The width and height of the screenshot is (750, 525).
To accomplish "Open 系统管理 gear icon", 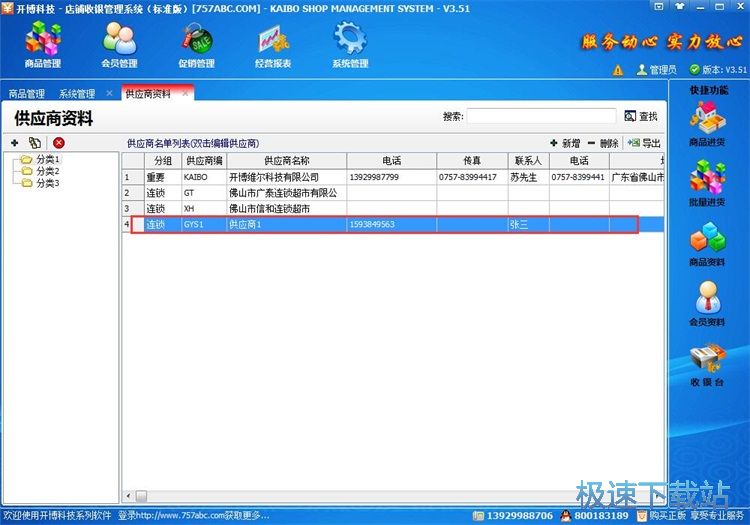I will tap(349, 44).
